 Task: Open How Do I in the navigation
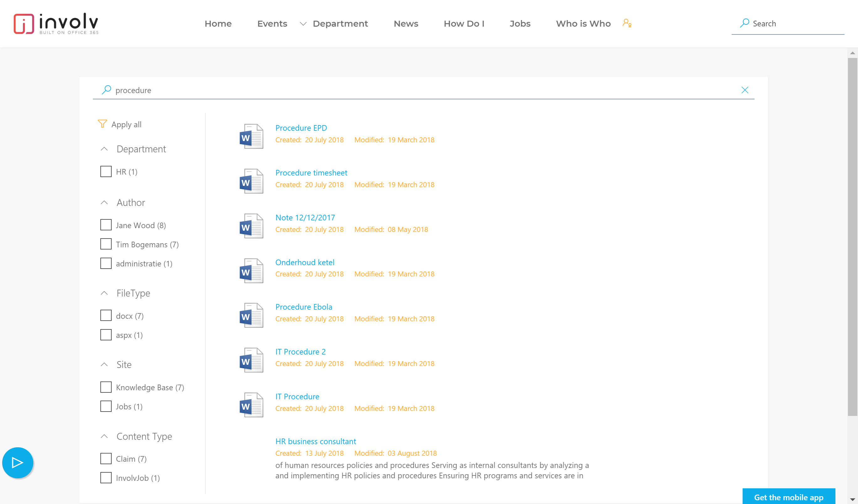pyautogui.click(x=464, y=24)
